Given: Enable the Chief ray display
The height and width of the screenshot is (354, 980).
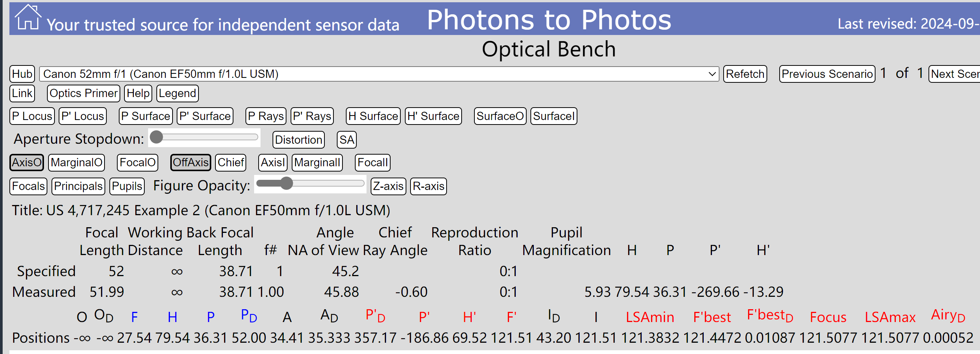Looking at the screenshot, I should (230, 163).
